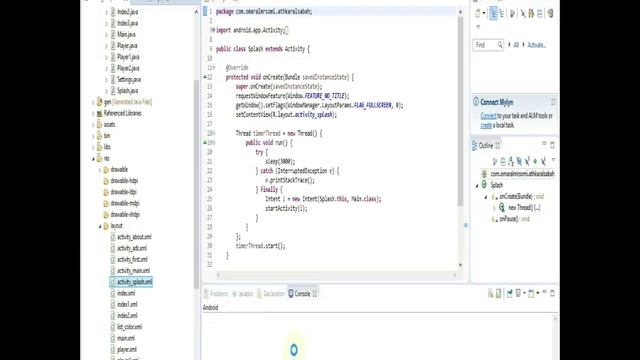Toggle Hide Static Members in Outline

click(x=527, y=162)
